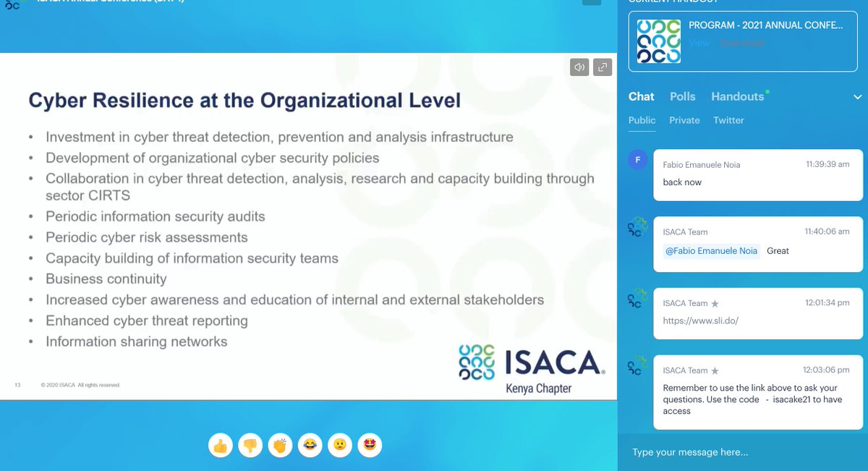Click the timestamp '12:01:34 pm'
The image size is (868, 471).
click(827, 303)
